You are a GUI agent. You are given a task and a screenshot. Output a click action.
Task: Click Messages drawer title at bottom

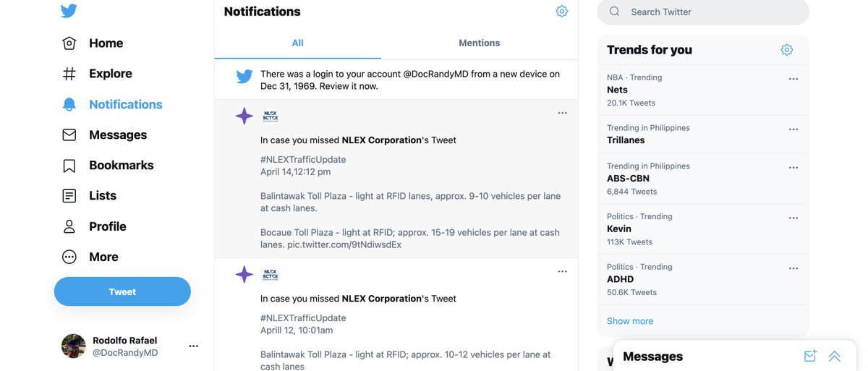[x=652, y=357]
